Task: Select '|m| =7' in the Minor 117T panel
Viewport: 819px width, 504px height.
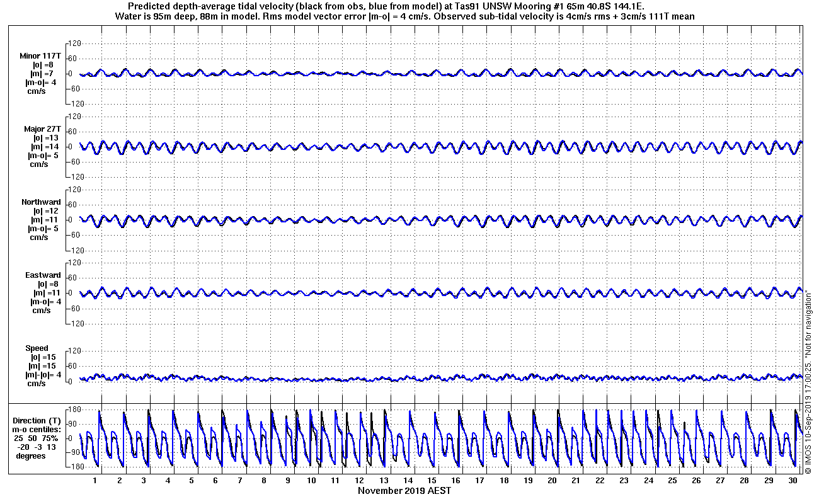Action: [x=43, y=74]
